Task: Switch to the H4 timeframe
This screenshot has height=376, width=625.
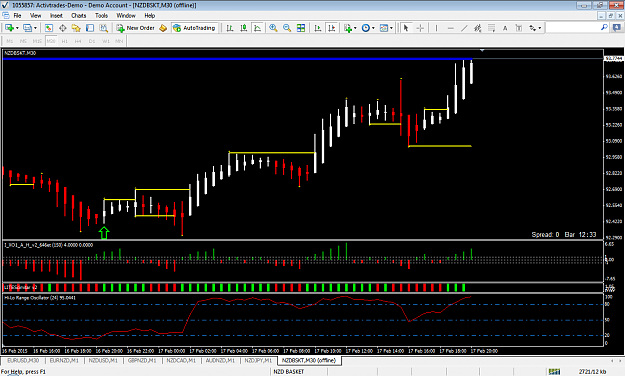Action: [78, 41]
